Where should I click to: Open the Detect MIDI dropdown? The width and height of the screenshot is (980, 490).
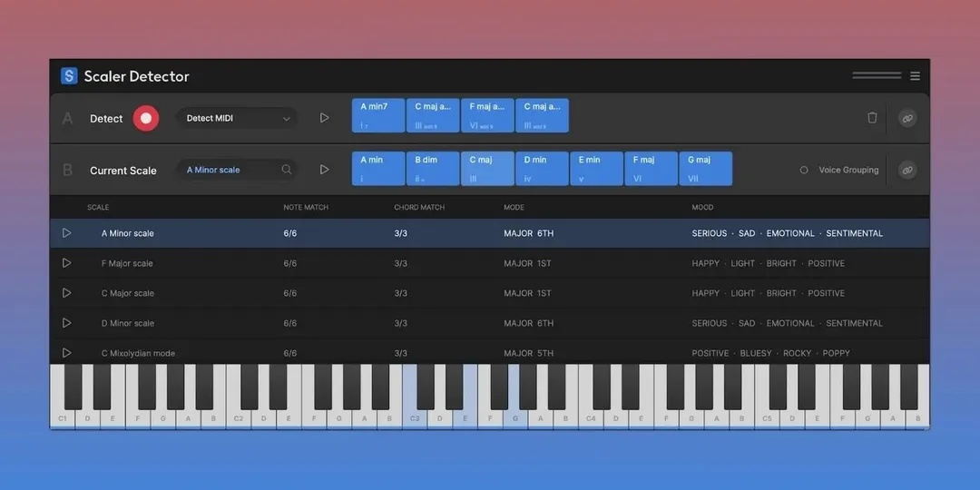237,118
